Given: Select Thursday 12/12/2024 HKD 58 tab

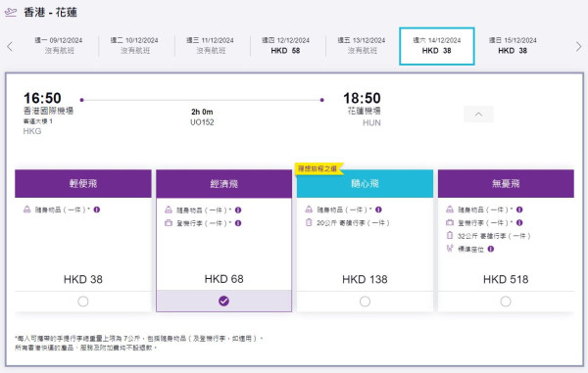Looking at the screenshot, I should point(286,45).
